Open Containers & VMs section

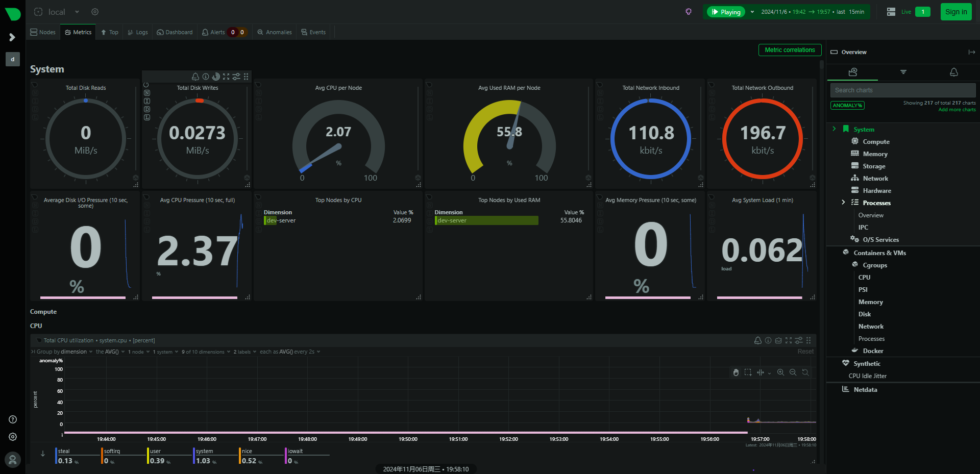pos(879,253)
